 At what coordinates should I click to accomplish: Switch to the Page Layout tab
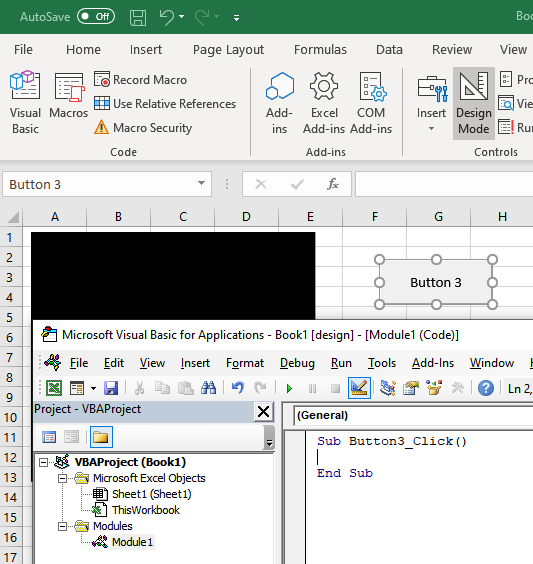pyautogui.click(x=228, y=50)
